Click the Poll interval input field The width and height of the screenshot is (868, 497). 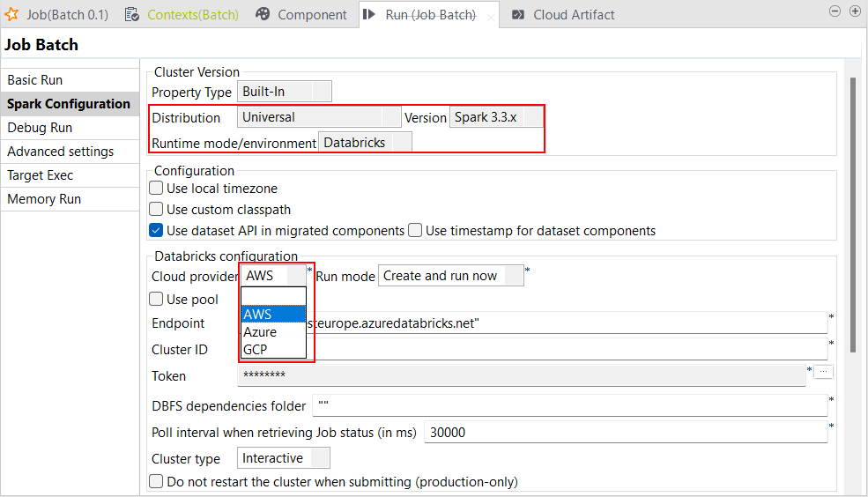(626, 433)
